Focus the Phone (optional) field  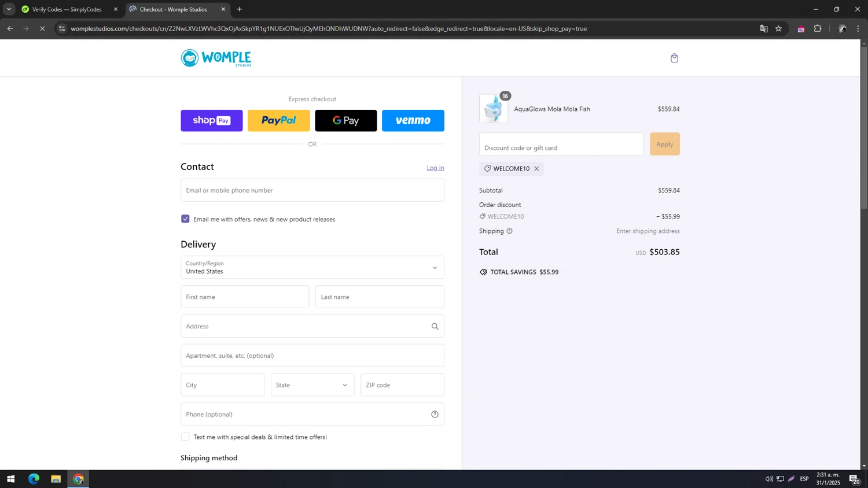tap(312, 415)
